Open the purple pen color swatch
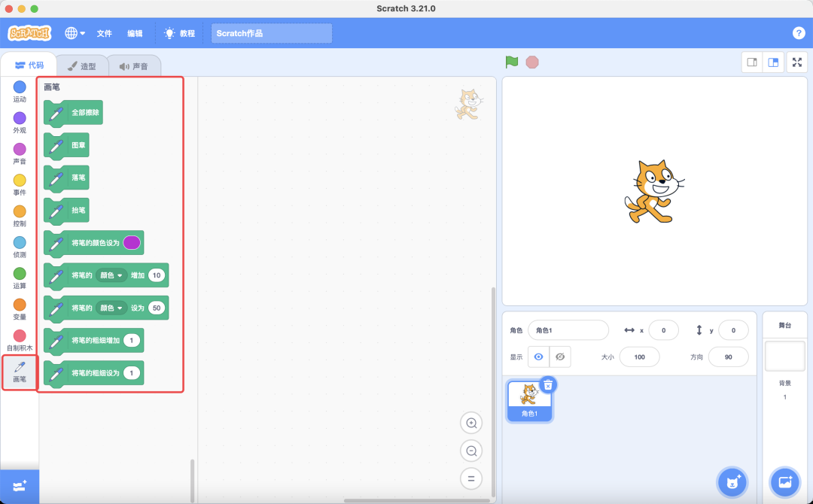Image resolution: width=813 pixels, height=504 pixels. click(x=132, y=242)
